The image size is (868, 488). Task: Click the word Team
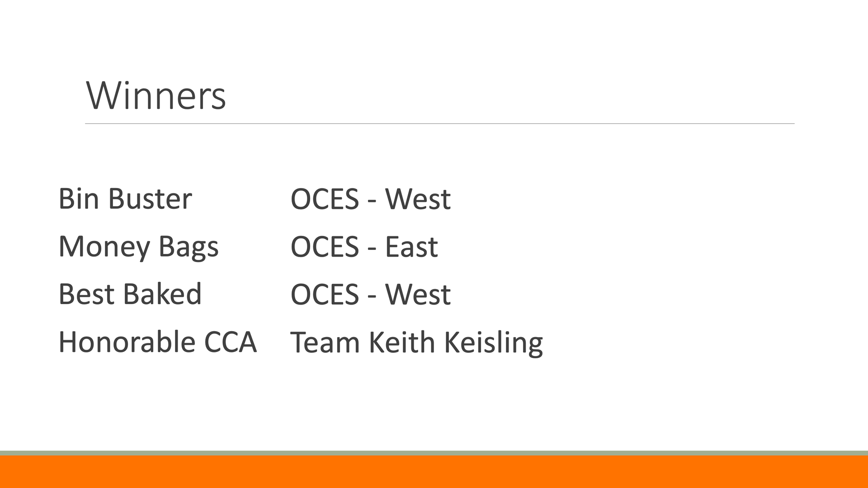[325, 343]
